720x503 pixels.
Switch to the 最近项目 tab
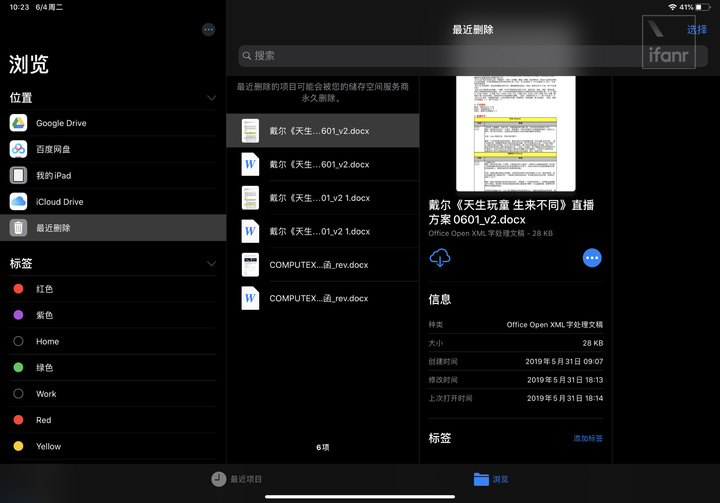[237, 479]
